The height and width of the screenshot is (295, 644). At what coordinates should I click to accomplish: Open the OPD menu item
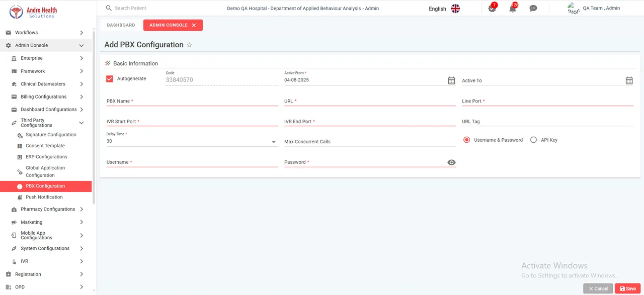46,287
